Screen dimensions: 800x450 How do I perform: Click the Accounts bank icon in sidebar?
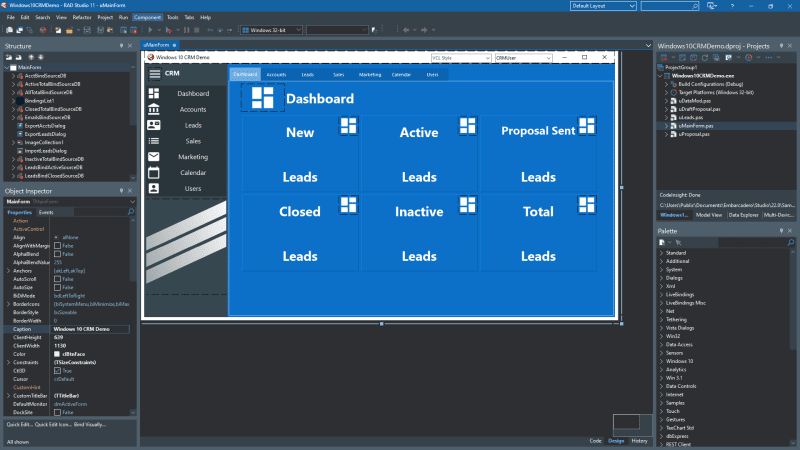pyautogui.click(x=154, y=109)
